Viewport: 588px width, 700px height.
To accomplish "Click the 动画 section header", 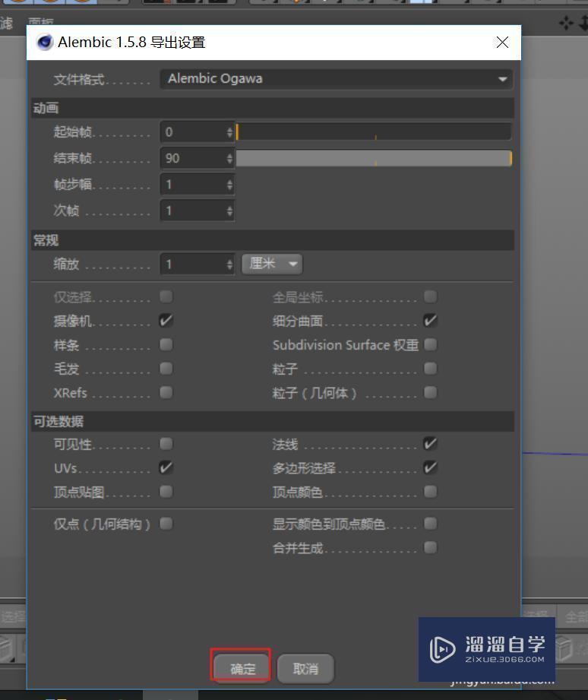I will (x=273, y=108).
